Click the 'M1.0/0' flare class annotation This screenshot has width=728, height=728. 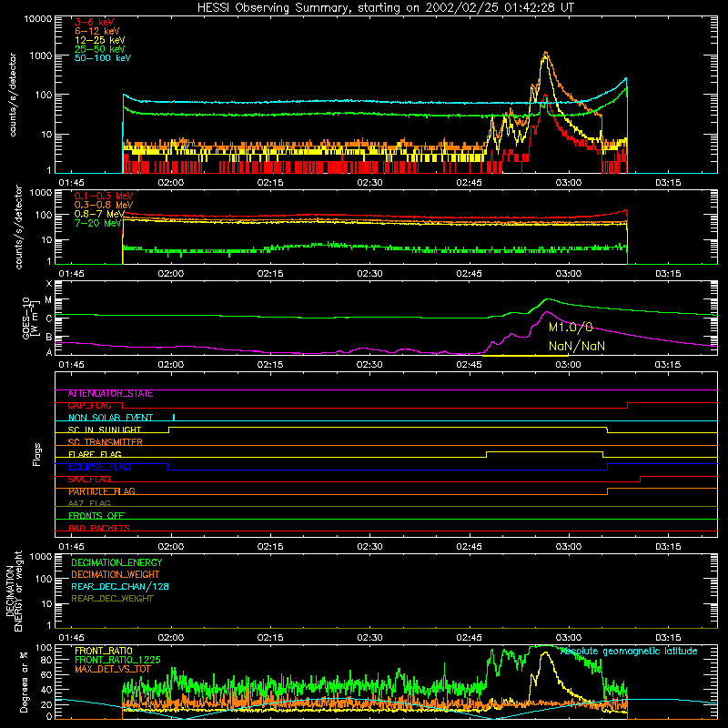571,328
